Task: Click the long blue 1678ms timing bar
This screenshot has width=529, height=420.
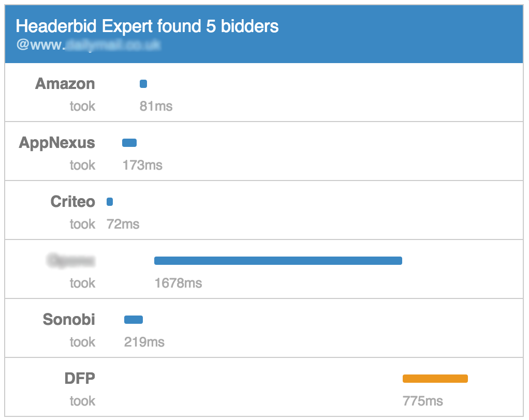Action: point(278,260)
